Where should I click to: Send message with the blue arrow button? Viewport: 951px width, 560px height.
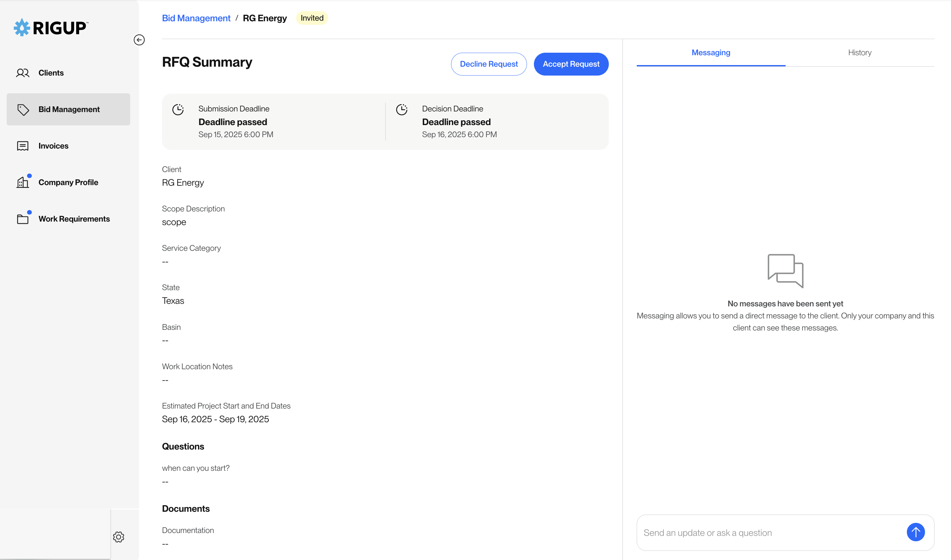[915, 532]
